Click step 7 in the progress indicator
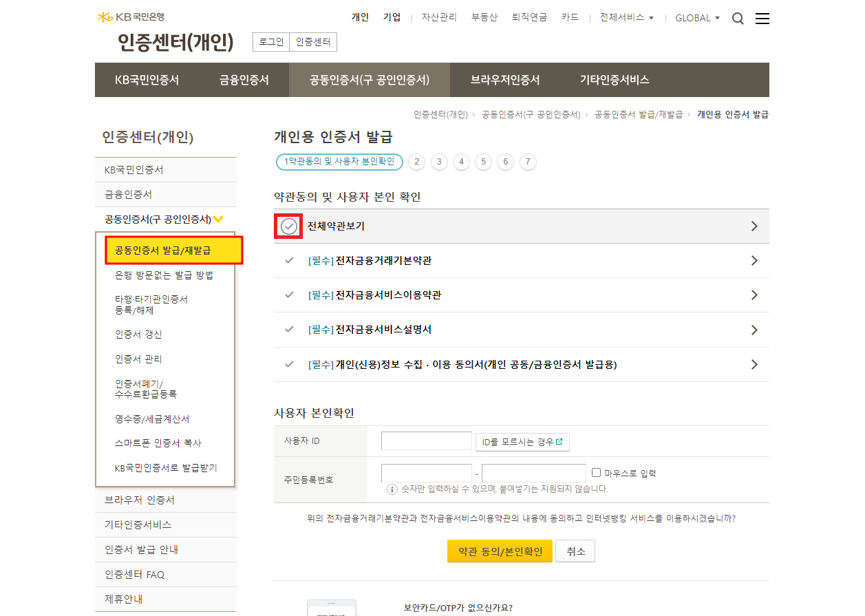 click(528, 162)
